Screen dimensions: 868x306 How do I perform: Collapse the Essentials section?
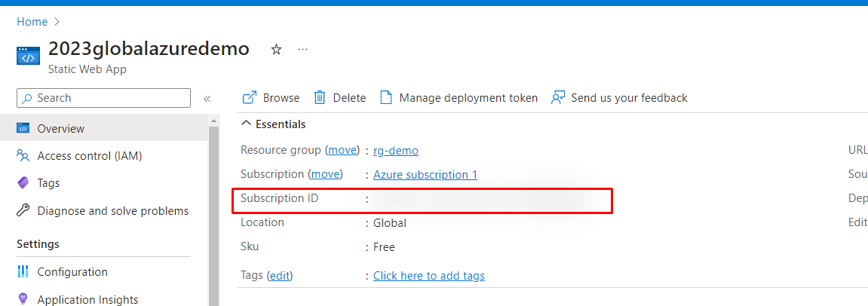pyautogui.click(x=274, y=124)
